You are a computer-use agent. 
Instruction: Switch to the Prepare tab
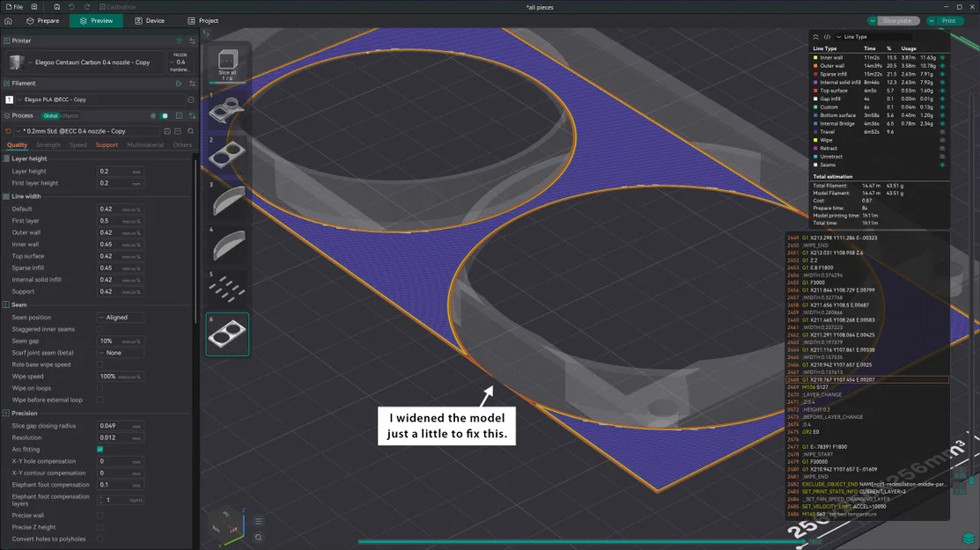point(42,20)
